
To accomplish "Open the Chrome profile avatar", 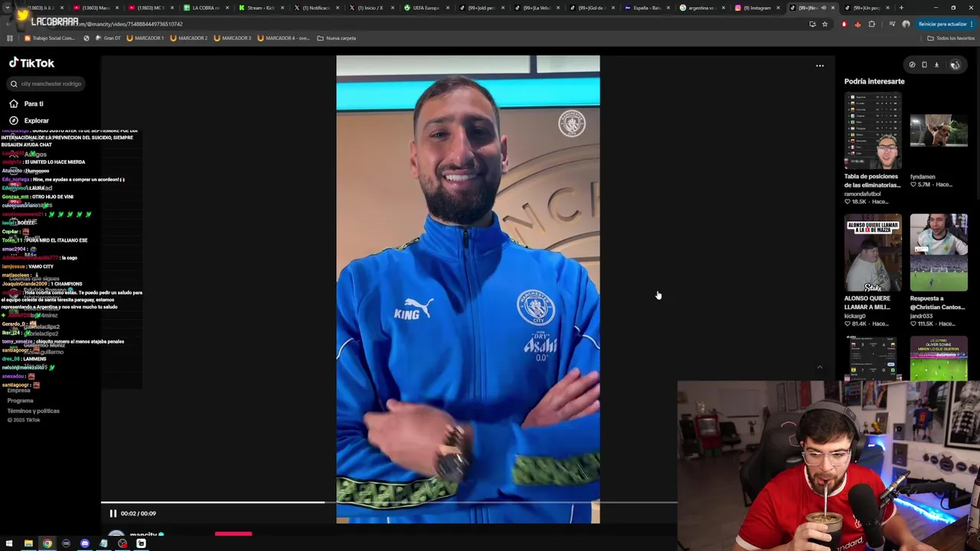I will click(x=906, y=24).
